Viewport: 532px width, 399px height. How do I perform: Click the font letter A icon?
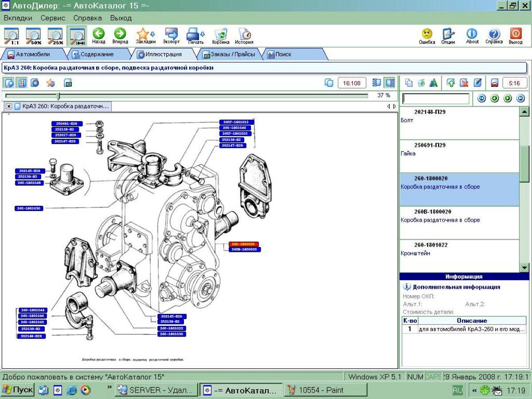tap(434, 82)
